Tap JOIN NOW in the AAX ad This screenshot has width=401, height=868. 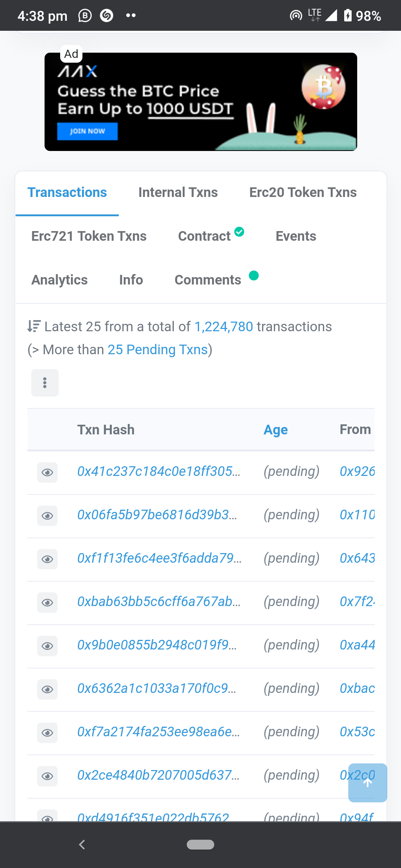point(88,131)
